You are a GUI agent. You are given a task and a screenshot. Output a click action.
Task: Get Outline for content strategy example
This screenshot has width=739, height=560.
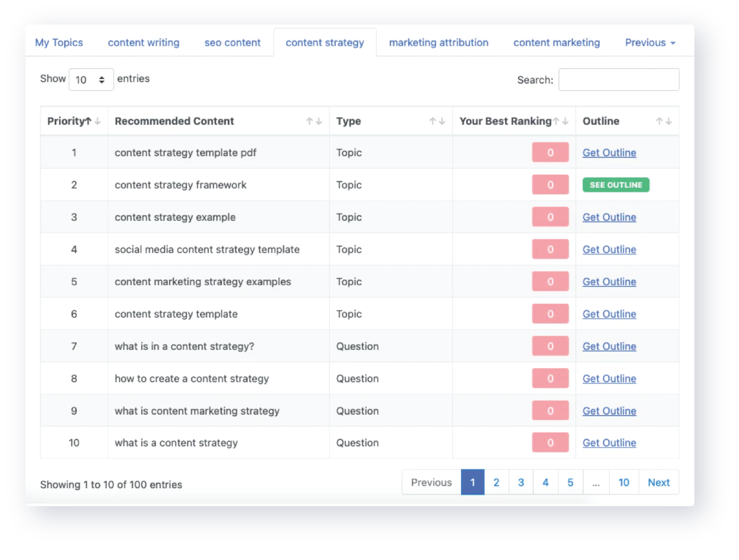coord(609,217)
